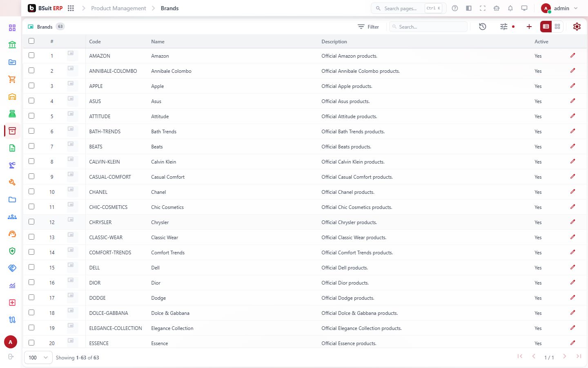This screenshot has height=368, width=588.
Task: Open the AI assistant robot icon
Action: click(x=497, y=8)
